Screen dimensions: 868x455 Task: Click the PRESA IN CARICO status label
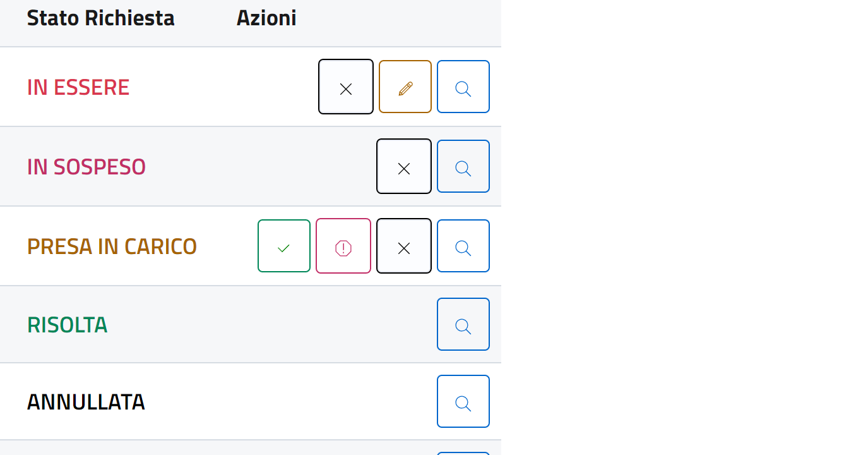(112, 246)
